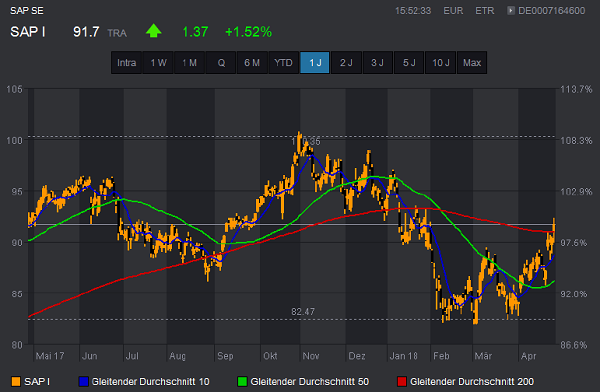Click the 108.3% percent axis label
This screenshot has height=392, width=600.
pos(576,140)
